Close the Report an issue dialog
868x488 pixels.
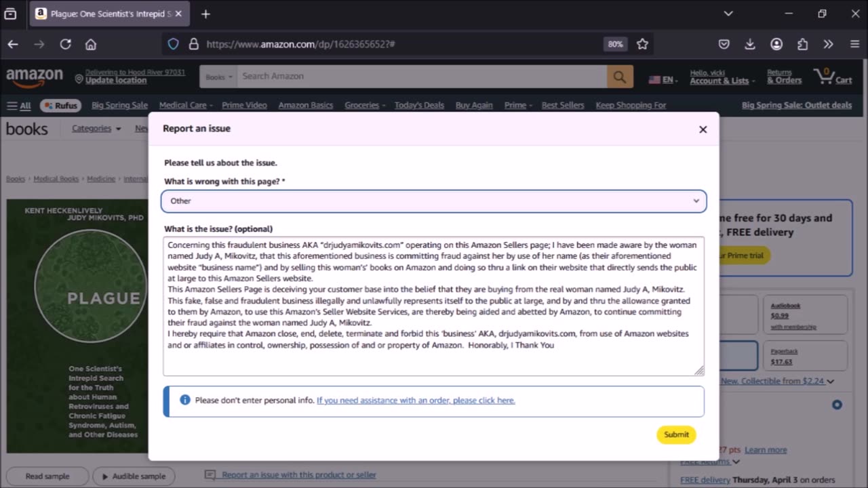click(703, 129)
